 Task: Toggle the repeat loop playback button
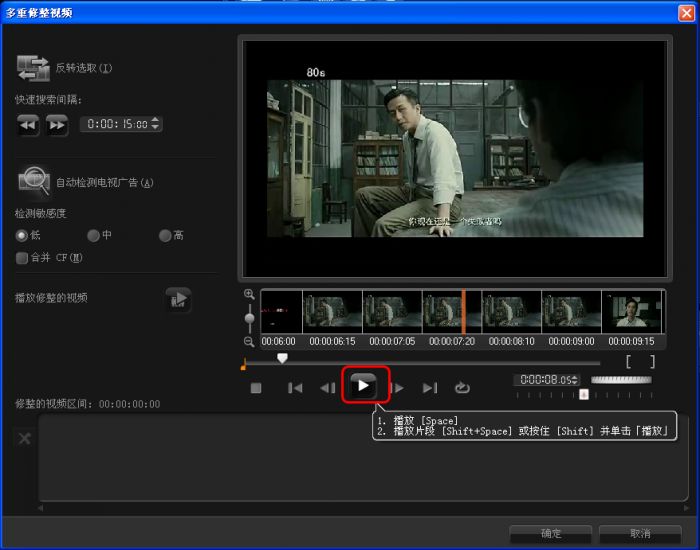point(462,388)
